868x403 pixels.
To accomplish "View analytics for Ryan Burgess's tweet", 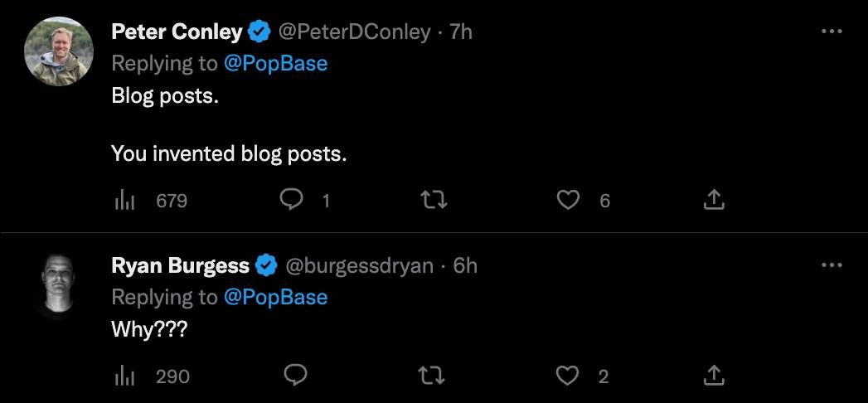I will (124, 376).
